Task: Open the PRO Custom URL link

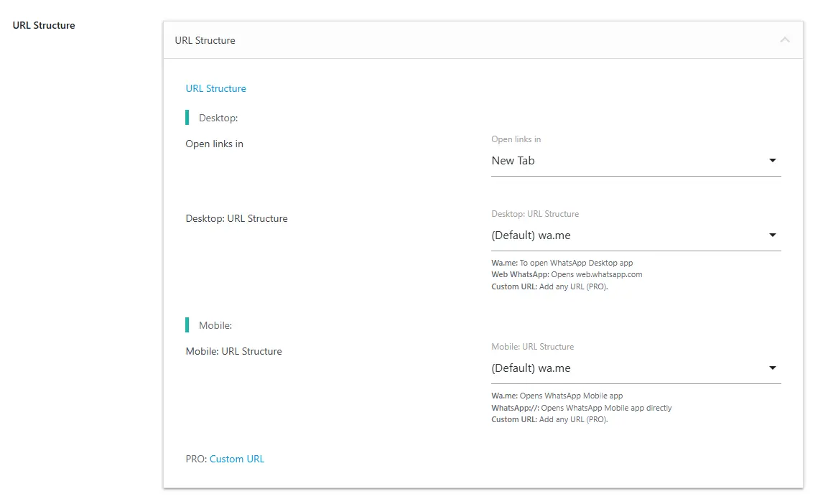Action: click(x=236, y=459)
